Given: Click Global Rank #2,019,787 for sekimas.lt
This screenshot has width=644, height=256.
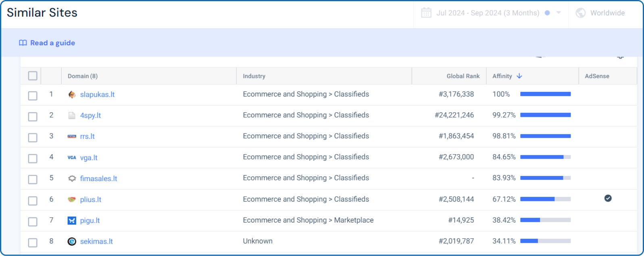Looking at the screenshot, I should (x=456, y=241).
